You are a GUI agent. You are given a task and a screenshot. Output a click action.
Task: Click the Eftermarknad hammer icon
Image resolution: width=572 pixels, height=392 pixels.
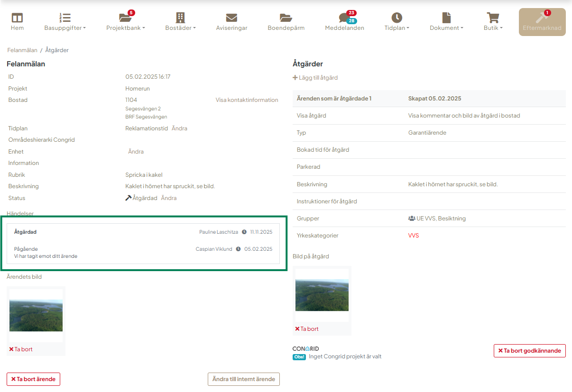pos(541,18)
